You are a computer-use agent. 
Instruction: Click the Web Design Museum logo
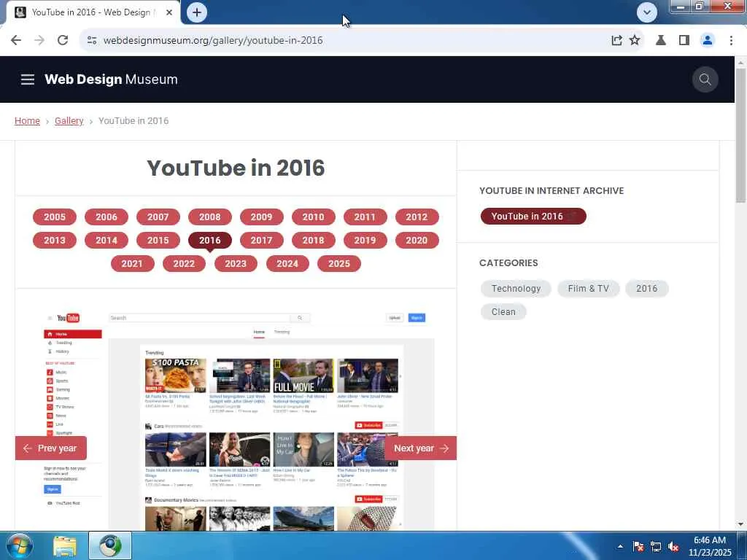(111, 79)
